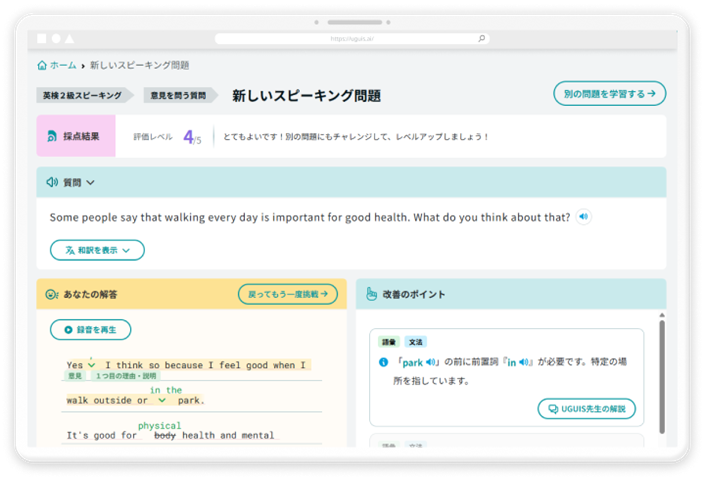The width and height of the screenshot is (704, 478).
Task: Click 別の問題を学習する button
Action: [x=609, y=94]
